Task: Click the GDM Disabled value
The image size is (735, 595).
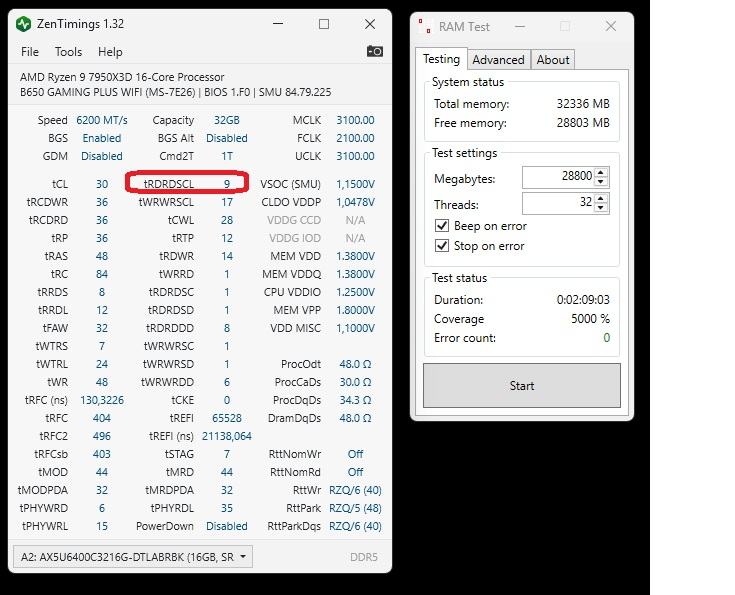Action: 102,156
